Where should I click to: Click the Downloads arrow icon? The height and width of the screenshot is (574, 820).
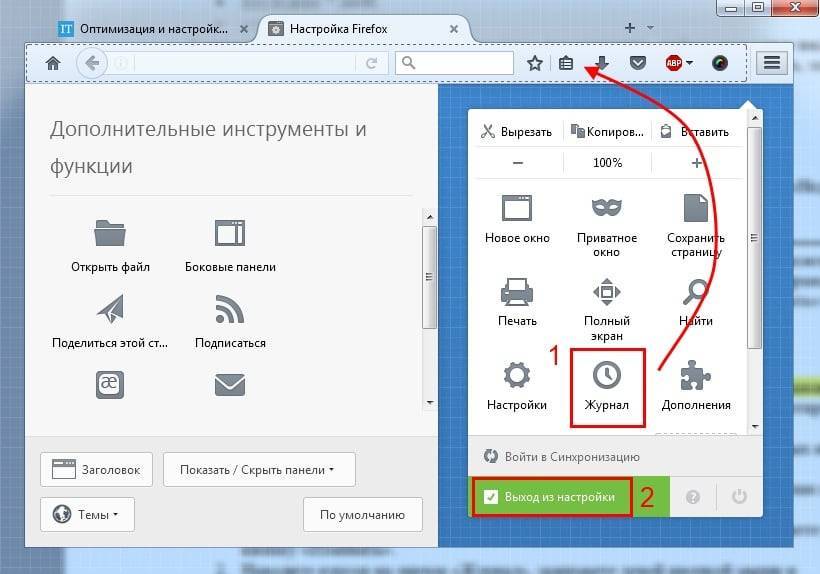(x=602, y=64)
